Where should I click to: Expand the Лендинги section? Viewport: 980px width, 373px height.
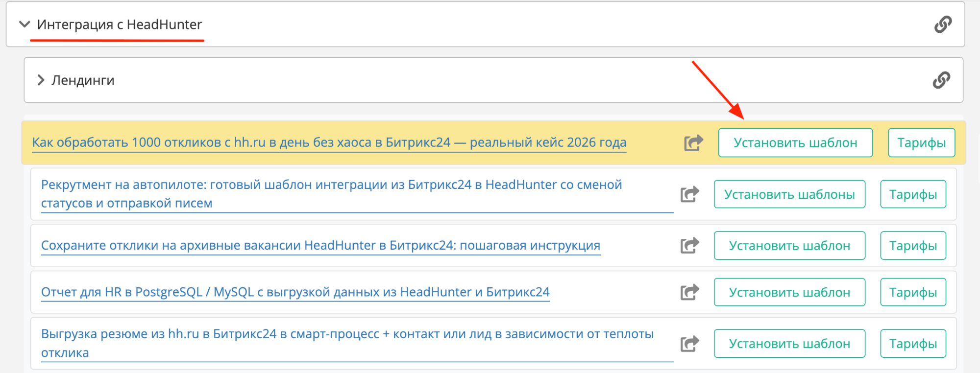tap(41, 80)
